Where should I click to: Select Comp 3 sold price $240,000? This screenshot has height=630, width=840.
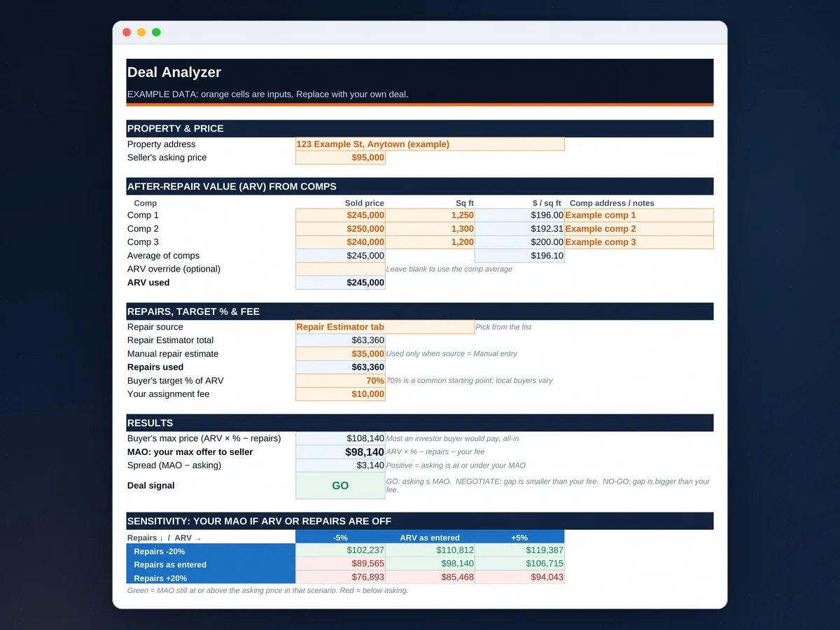340,242
